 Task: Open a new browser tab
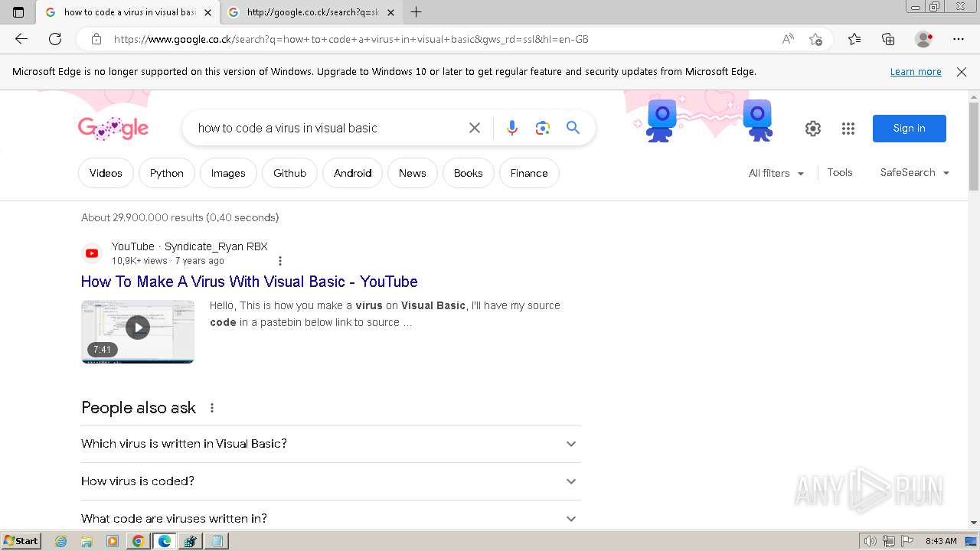point(416,12)
